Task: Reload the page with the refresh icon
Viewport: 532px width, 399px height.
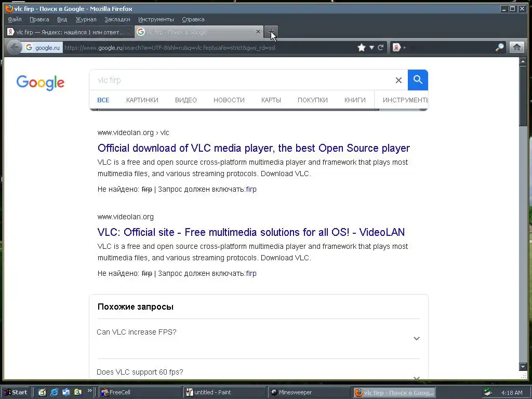Action: pyautogui.click(x=381, y=47)
